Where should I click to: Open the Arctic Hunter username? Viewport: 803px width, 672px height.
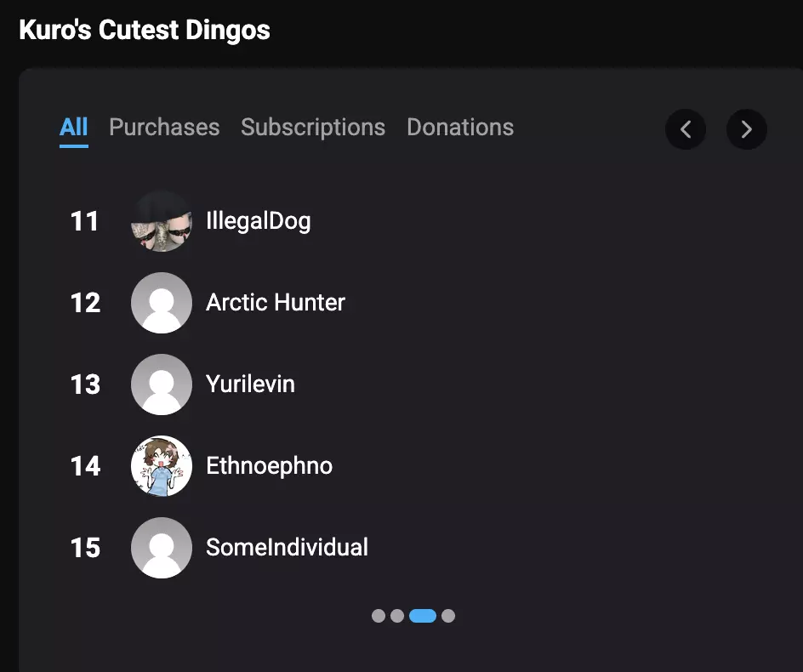(x=276, y=302)
